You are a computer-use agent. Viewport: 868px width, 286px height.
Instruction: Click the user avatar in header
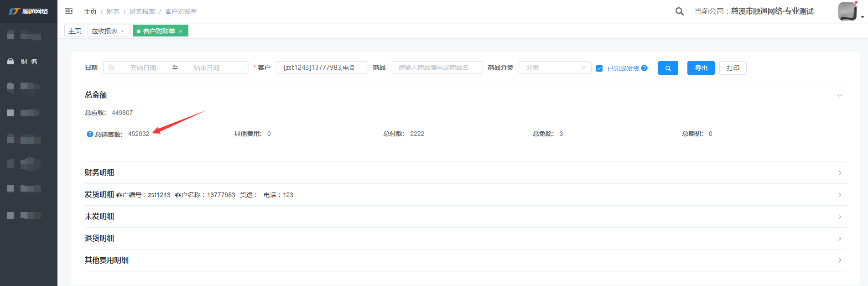[847, 11]
